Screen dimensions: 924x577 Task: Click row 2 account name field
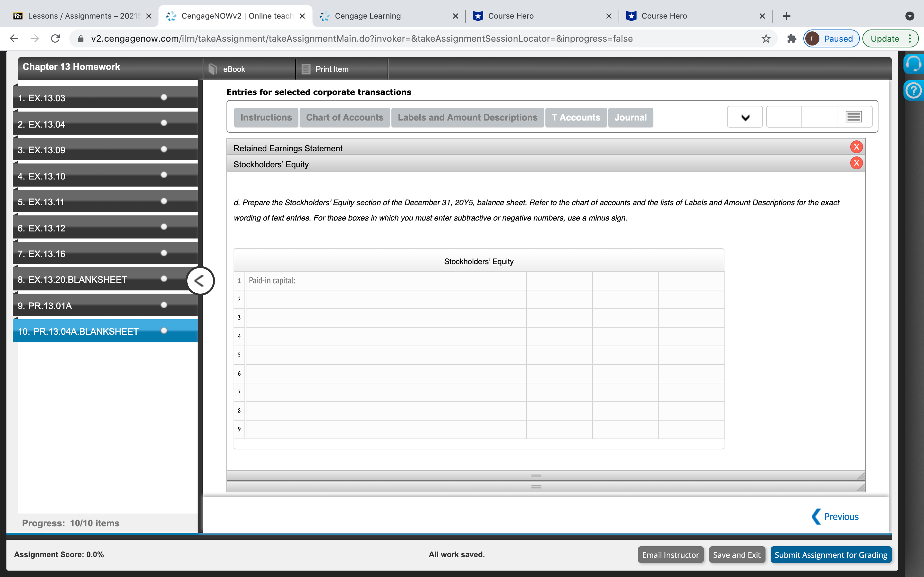[x=386, y=299]
